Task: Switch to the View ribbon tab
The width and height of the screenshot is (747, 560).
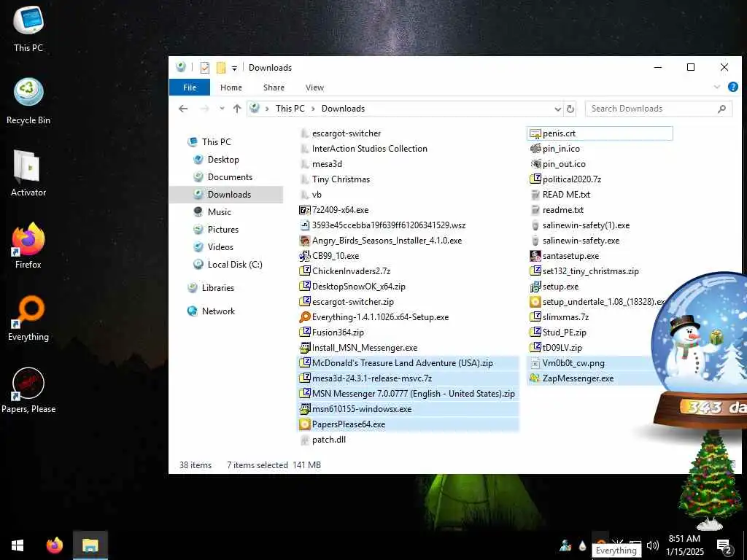Action: tap(314, 87)
